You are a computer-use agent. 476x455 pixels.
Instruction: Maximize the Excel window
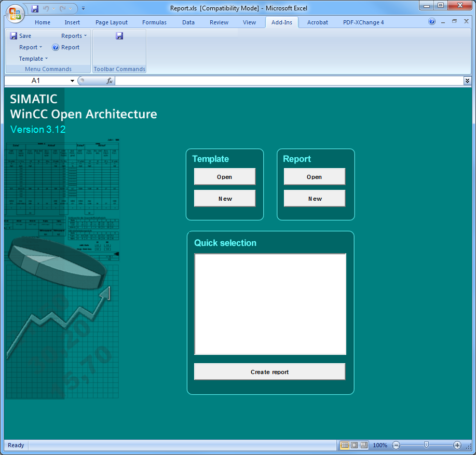coord(441,6)
